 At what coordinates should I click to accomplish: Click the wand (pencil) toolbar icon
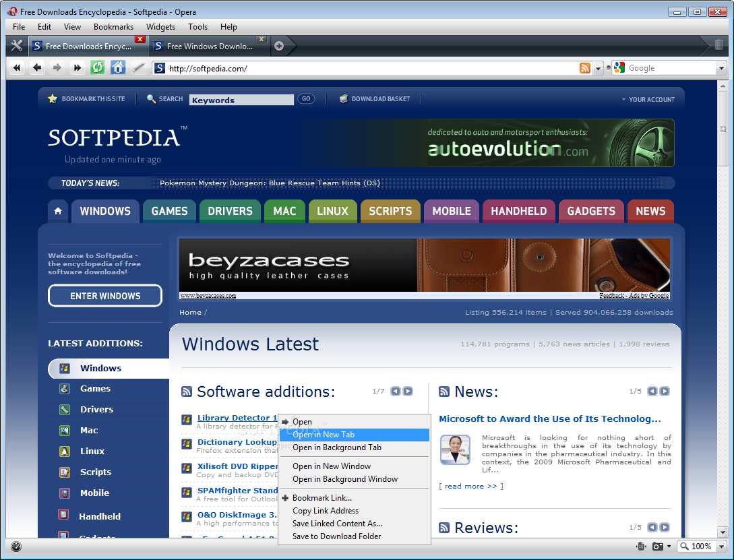pyautogui.click(x=138, y=68)
